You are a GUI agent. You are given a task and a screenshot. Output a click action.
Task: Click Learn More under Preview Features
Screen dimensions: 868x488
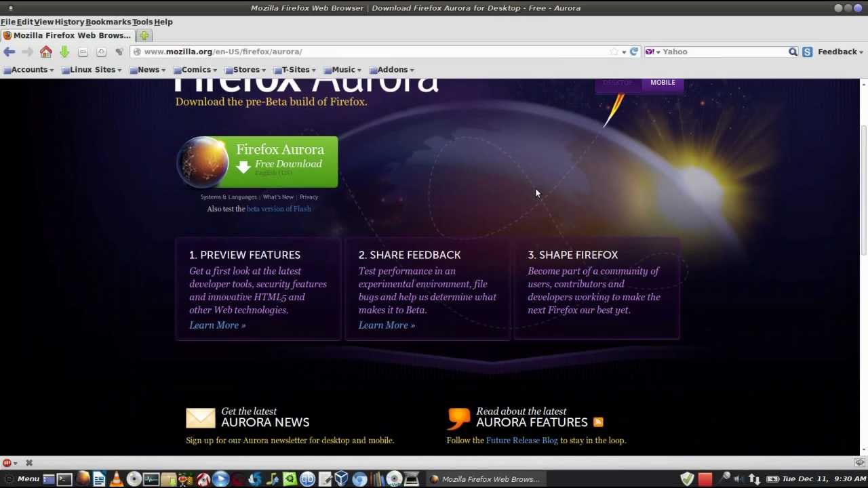[217, 325]
